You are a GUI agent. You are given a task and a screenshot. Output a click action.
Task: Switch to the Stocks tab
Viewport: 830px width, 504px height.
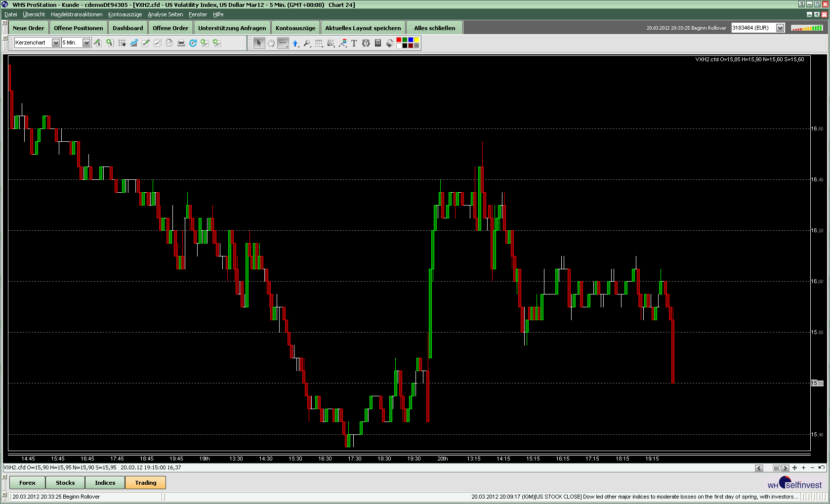(x=65, y=482)
